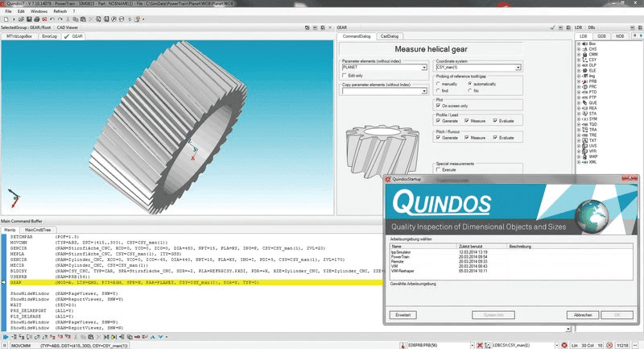Image resolution: width=644 pixels, height=349 pixels.
Task: Click System Info button in QuindosStartup dialog
Action: (493, 315)
